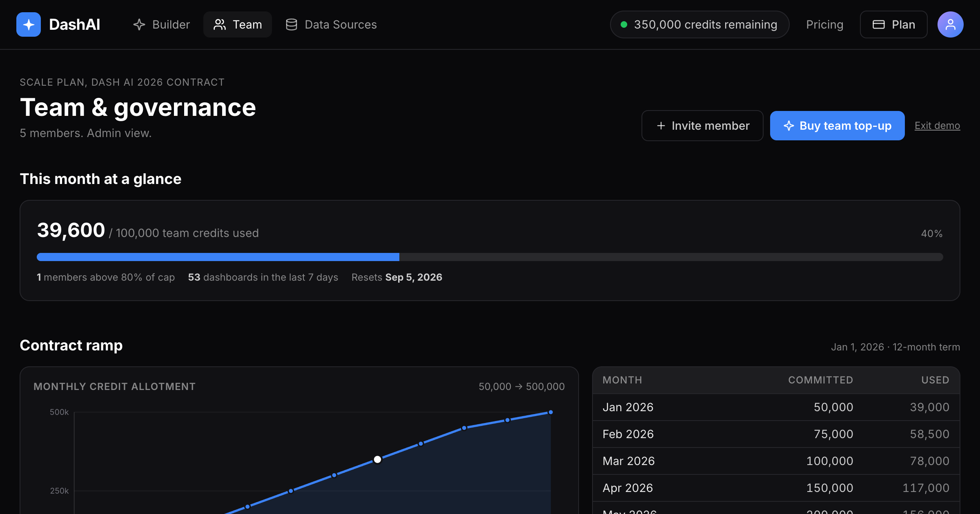Select the Jan 2026 row label
Screen dimensions: 980x514
coord(628,407)
